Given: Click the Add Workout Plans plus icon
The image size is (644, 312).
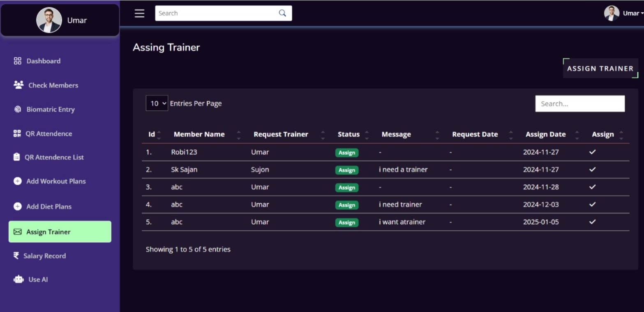Looking at the screenshot, I should [x=17, y=181].
